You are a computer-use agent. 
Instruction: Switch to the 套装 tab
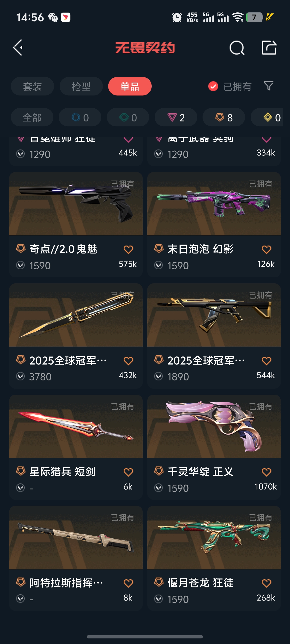(32, 86)
